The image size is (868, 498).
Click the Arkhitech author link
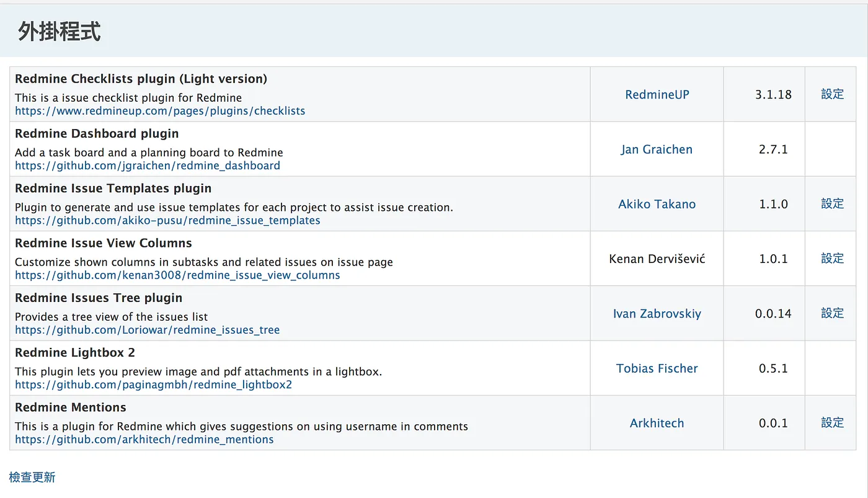click(x=657, y=423)
